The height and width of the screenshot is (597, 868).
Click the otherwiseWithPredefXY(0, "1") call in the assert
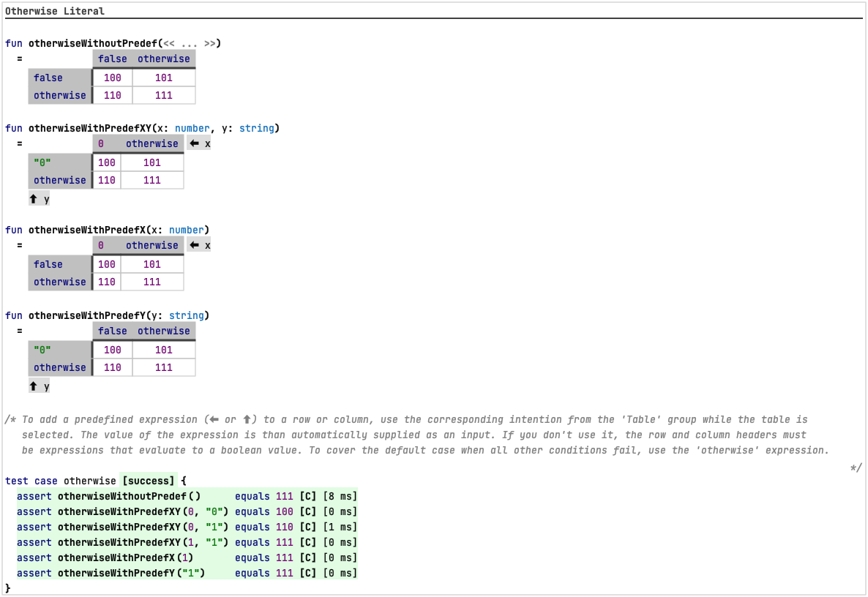143,527
